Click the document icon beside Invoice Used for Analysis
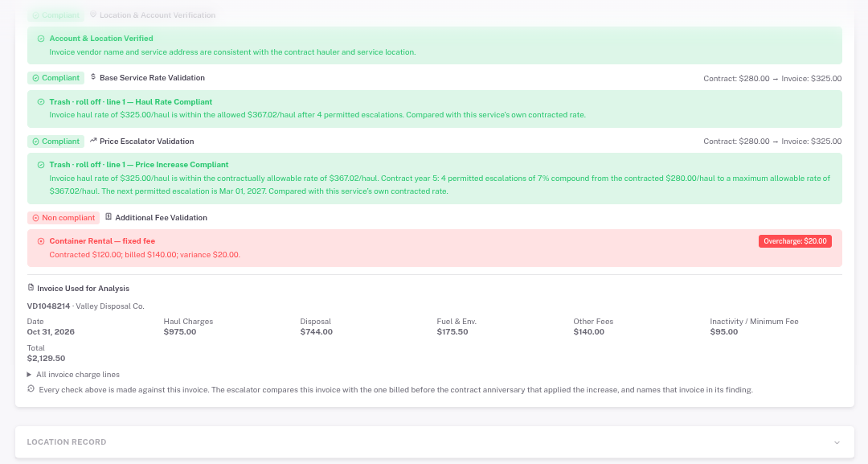 click(x=31, y=288)
